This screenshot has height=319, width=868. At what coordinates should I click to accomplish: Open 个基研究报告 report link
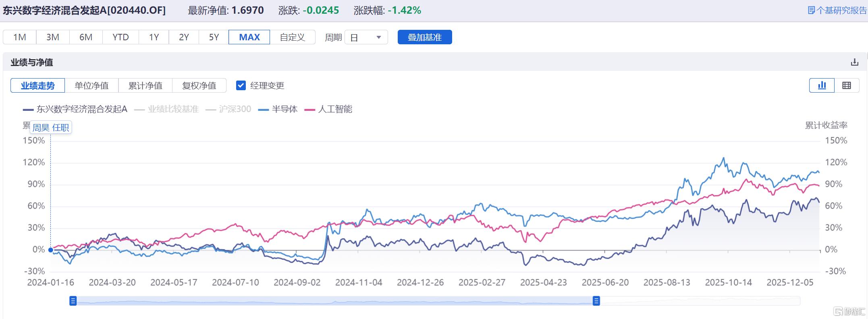click(x=837, y=10)
